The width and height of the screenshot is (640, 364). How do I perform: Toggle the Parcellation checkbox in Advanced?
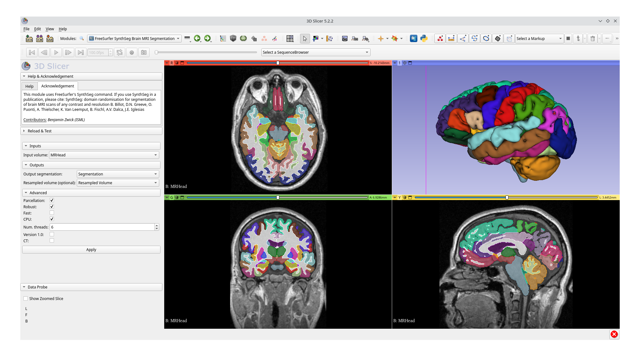tap(52, 200)
